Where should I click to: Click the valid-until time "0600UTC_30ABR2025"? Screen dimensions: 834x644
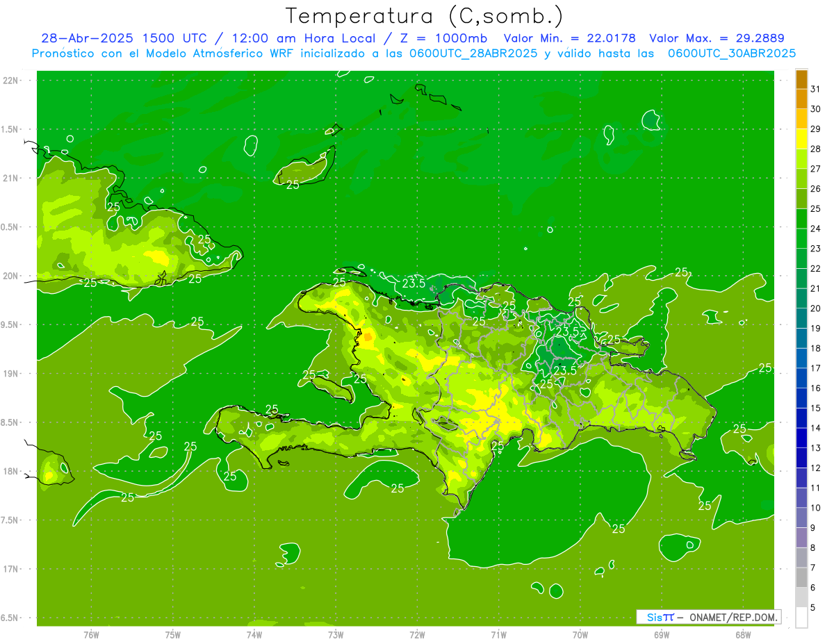click(732, 53)
